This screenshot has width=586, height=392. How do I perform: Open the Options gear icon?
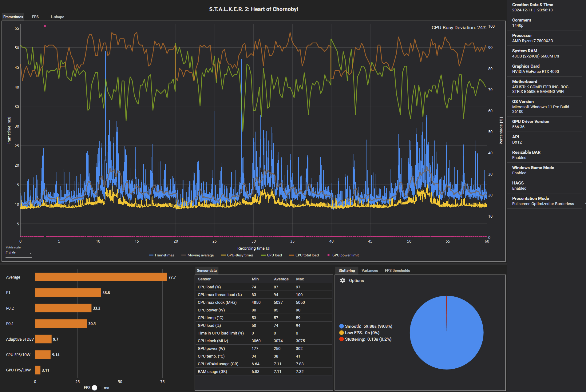pyautogui.click(x=342, y=280)
